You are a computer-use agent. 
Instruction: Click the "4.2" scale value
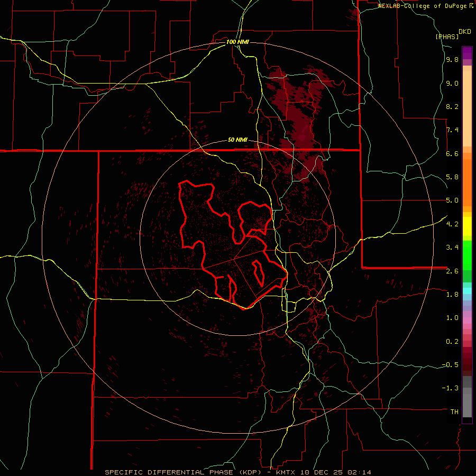point(452,224)
